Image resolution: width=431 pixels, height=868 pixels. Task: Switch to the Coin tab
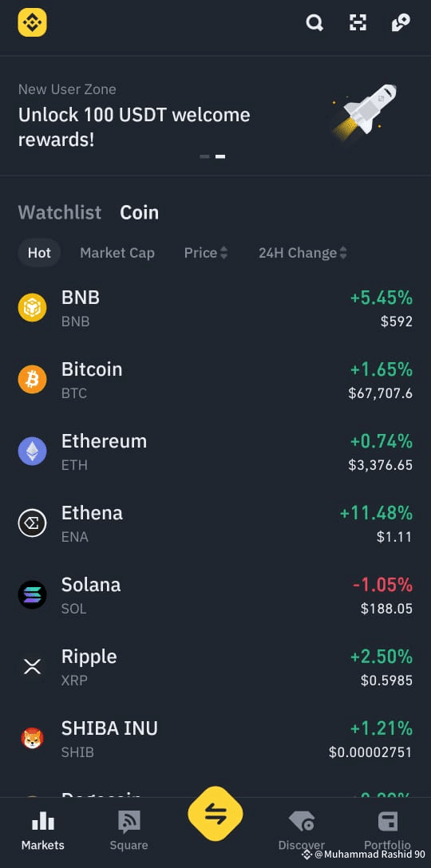(140, 212)
